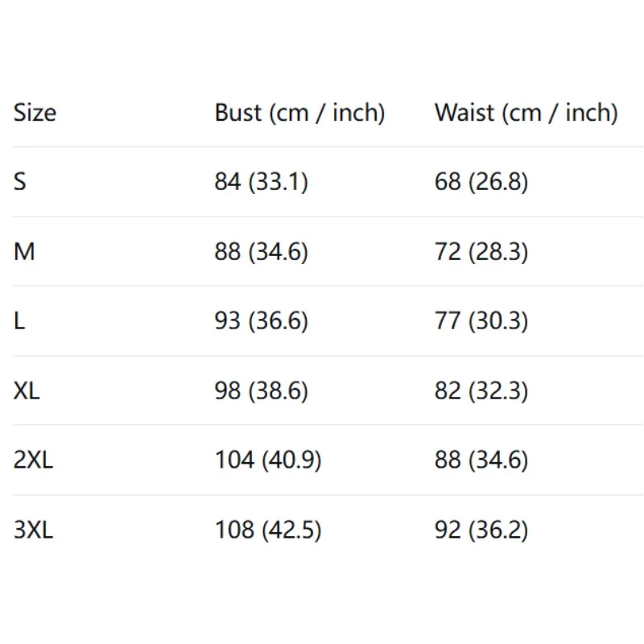Click the Bust (cm / inch) header
The height and width of the screenshot is (644, 644).
(299, 113)
